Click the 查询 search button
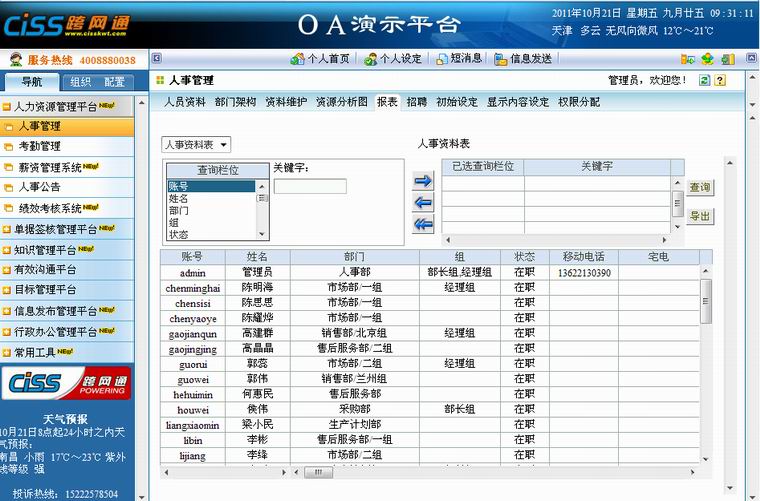The width and height of the screenshot is (760, 501). (700, 187)
